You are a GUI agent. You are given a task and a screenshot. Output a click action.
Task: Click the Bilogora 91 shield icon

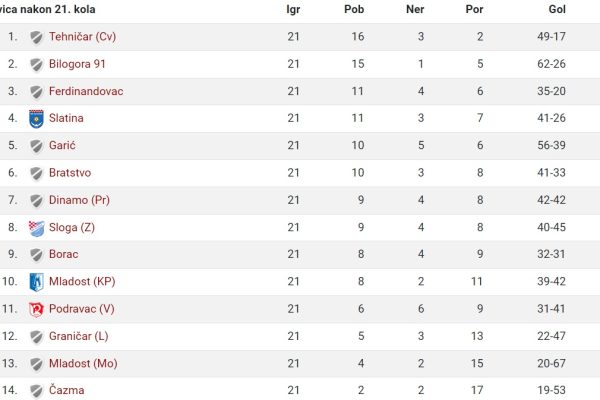click(36, 65)
